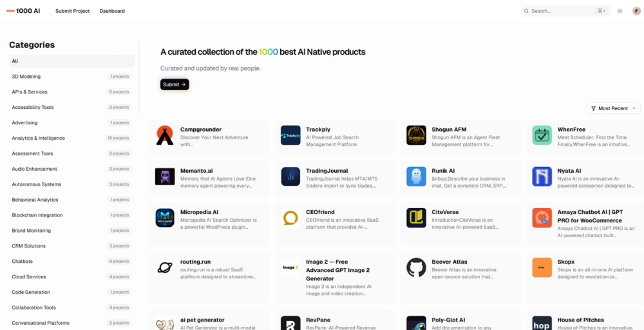Click the '9 projects' Chatbots badge
This screenshot has width=644, height=330.
120,262
